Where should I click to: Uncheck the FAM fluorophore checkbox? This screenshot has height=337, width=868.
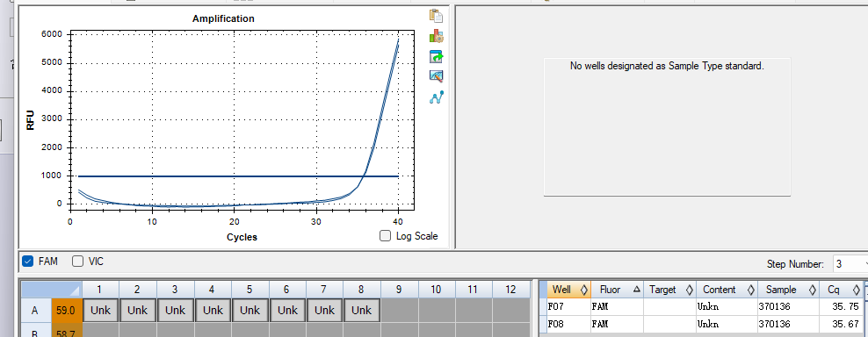click(28, 262)
